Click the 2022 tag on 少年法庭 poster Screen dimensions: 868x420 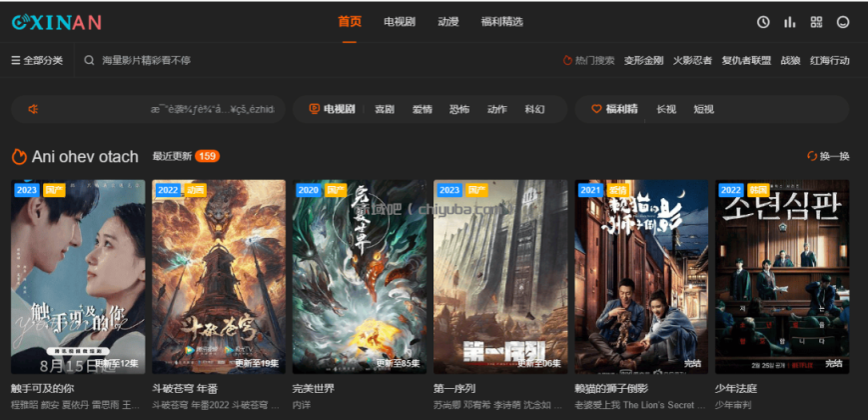731,190
